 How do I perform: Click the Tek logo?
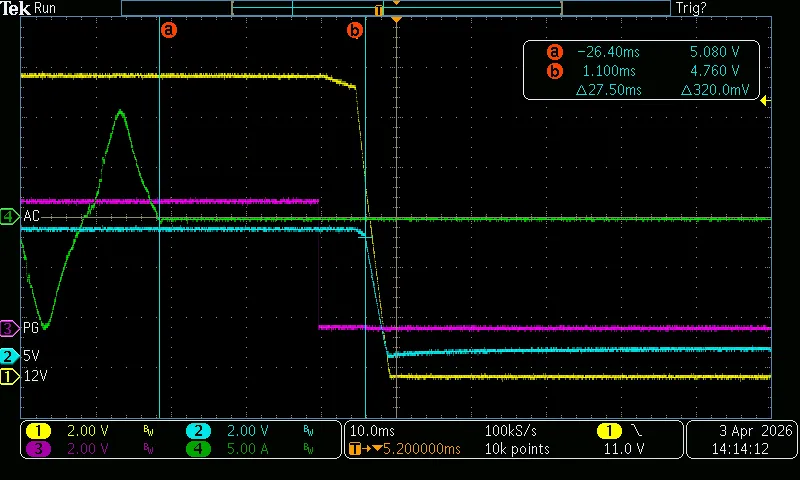coord(15,8)
